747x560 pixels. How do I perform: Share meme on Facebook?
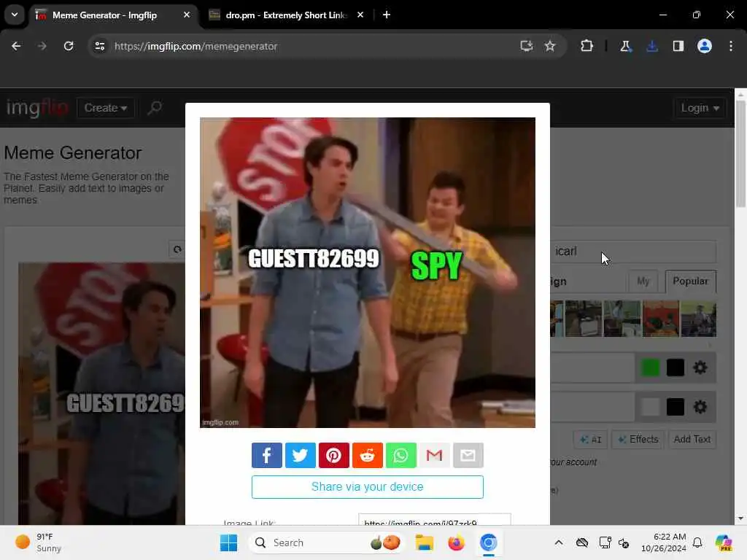pyautogui.click(x=266, y=455)
